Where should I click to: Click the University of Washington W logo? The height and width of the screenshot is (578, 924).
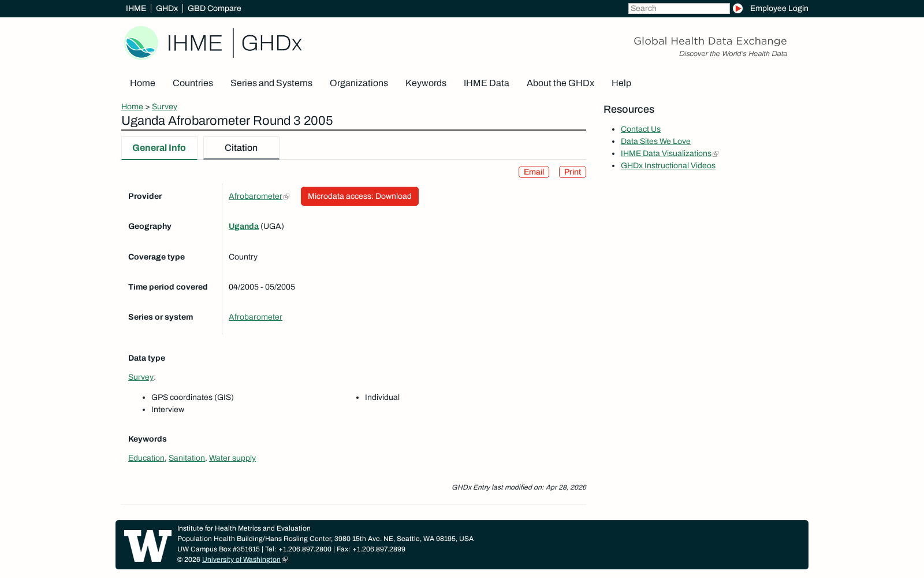(148, 546)
